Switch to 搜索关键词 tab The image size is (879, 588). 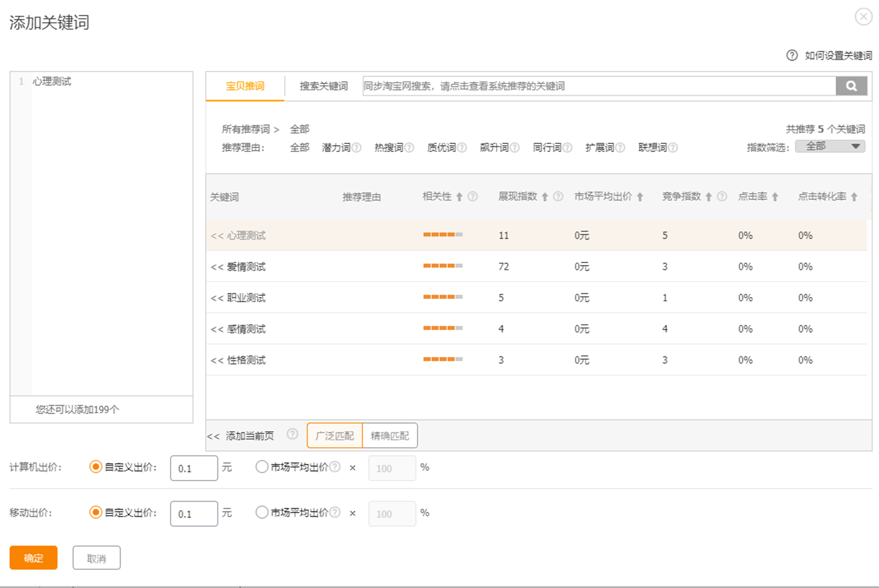tap(324, 86)
